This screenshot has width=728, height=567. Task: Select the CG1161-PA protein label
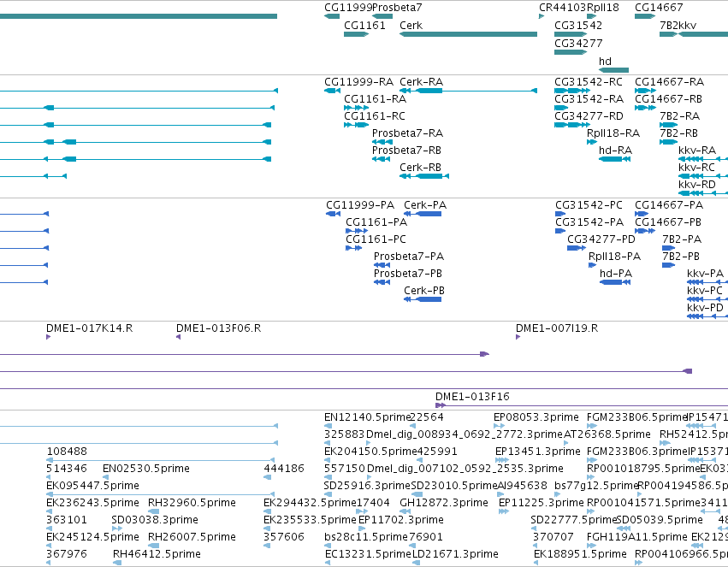click(x=376, y=222)
